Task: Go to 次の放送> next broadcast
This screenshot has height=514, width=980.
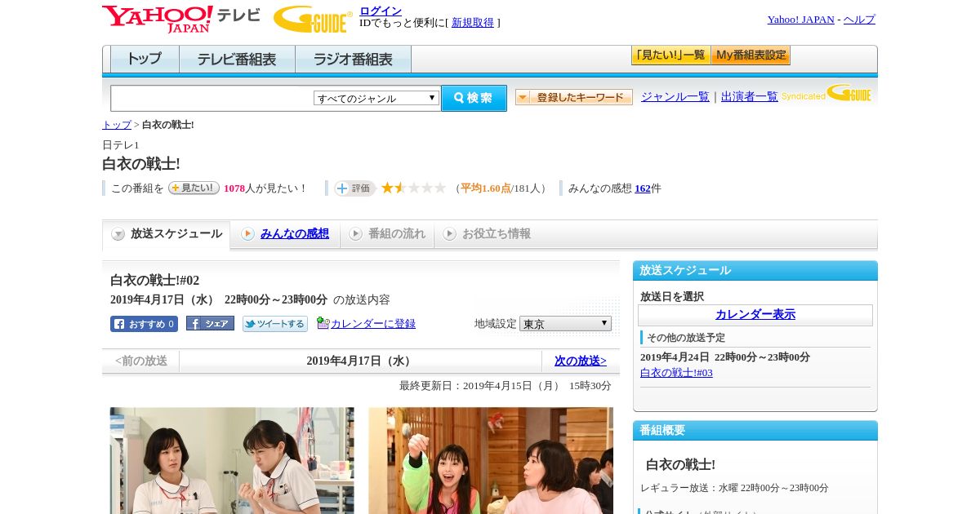Action: click(x=581, y=361)
